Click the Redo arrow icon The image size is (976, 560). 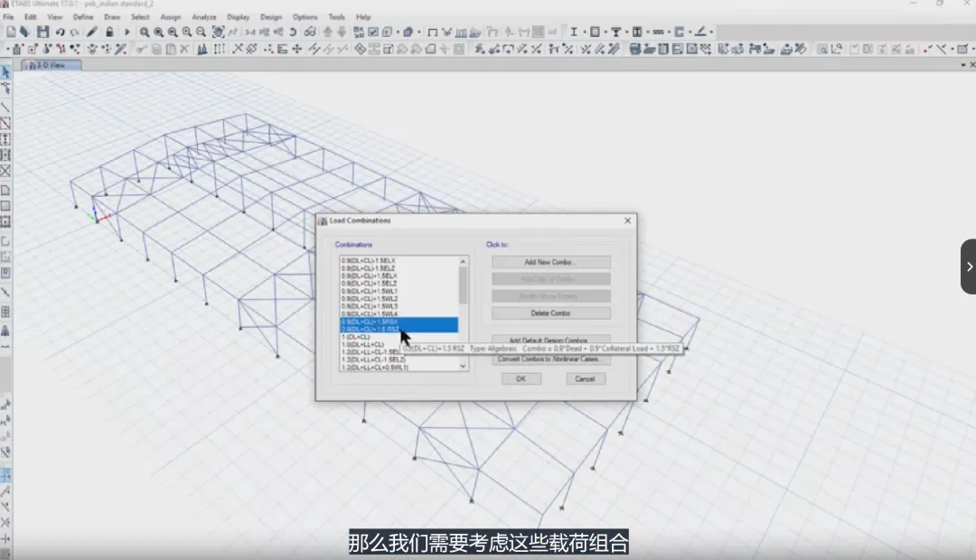tap(74, 32)
